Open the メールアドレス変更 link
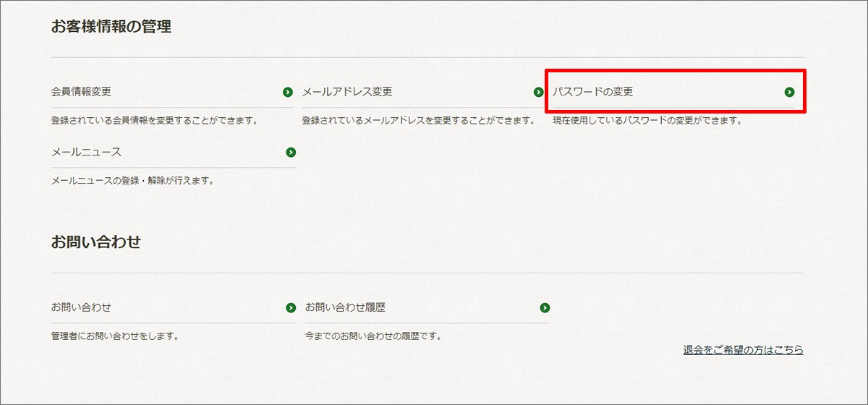This screenshot has width=868, height=405. tap(346, 92)
